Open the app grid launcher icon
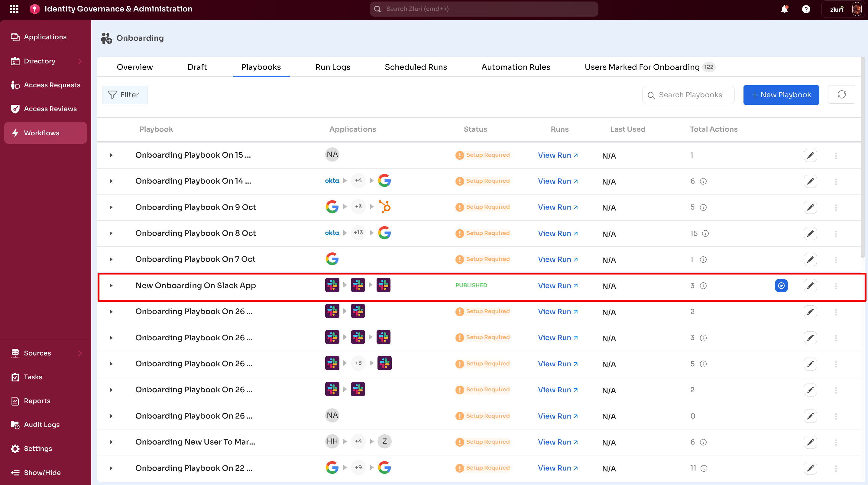The height and width of the screenshot is (485, 868). (14, 9)
